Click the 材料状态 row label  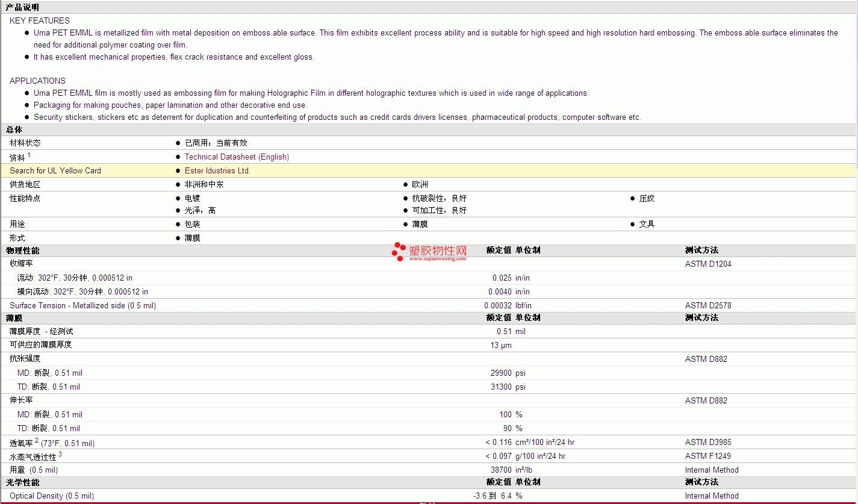(25, 143)
